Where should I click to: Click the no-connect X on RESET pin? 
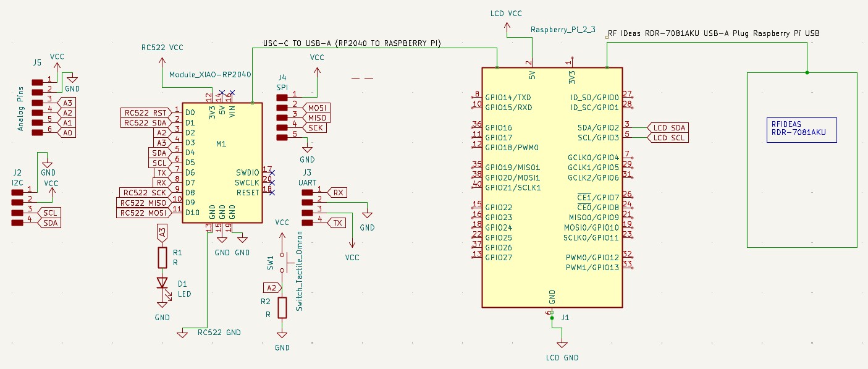coord(272,192)
